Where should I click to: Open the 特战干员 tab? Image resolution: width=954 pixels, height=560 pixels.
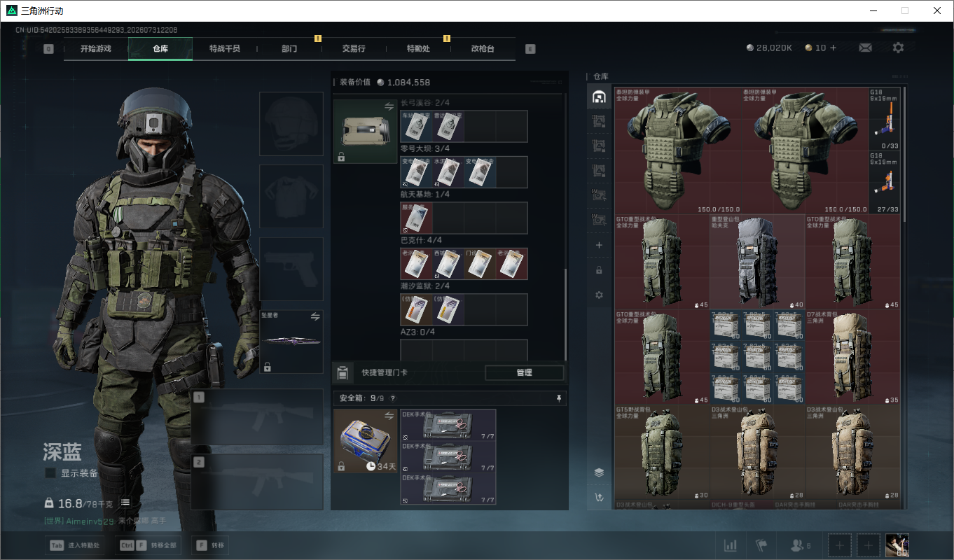[x=225, y=49]
